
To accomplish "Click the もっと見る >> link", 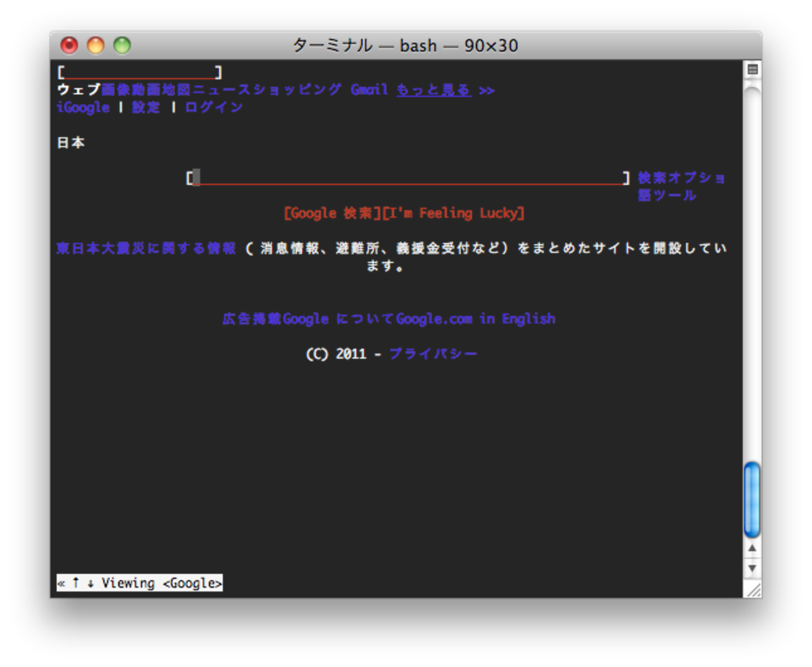I will pyautogui.click(x=446, y=90).
